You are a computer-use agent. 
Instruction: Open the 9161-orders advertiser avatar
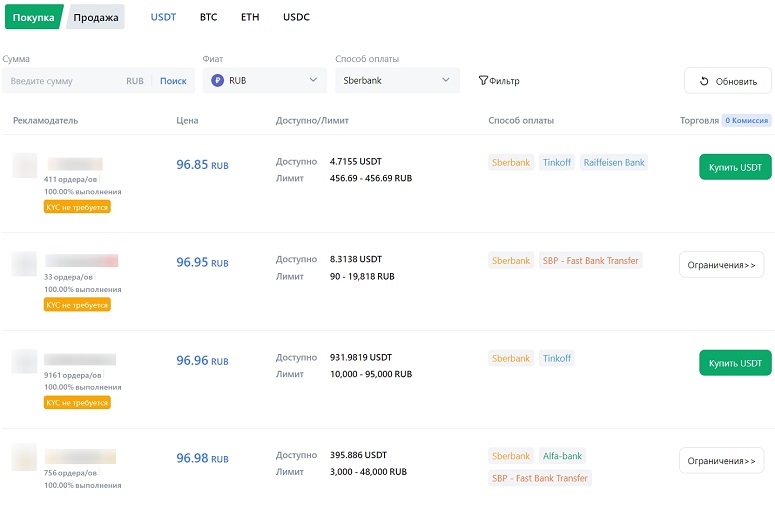click(24, 361)
